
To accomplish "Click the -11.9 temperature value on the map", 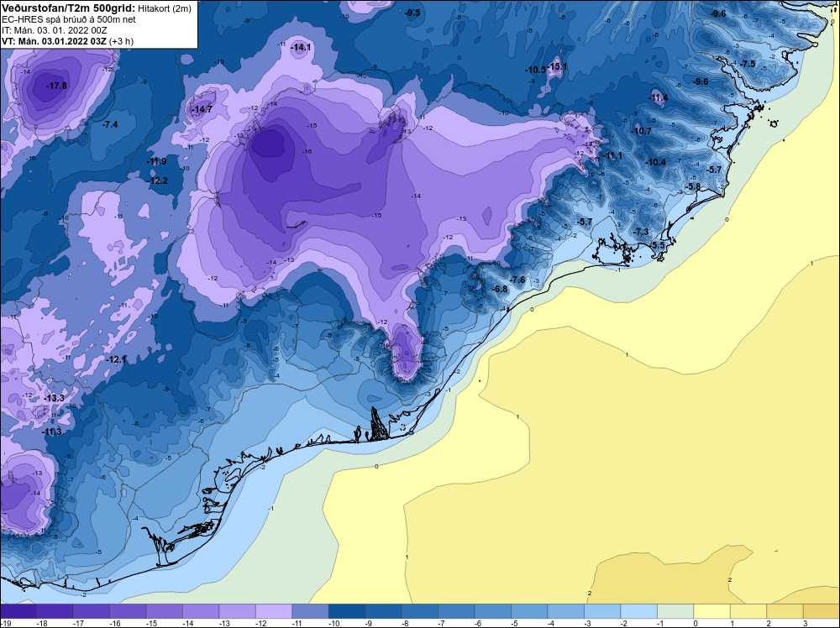I will pos(157,161).
